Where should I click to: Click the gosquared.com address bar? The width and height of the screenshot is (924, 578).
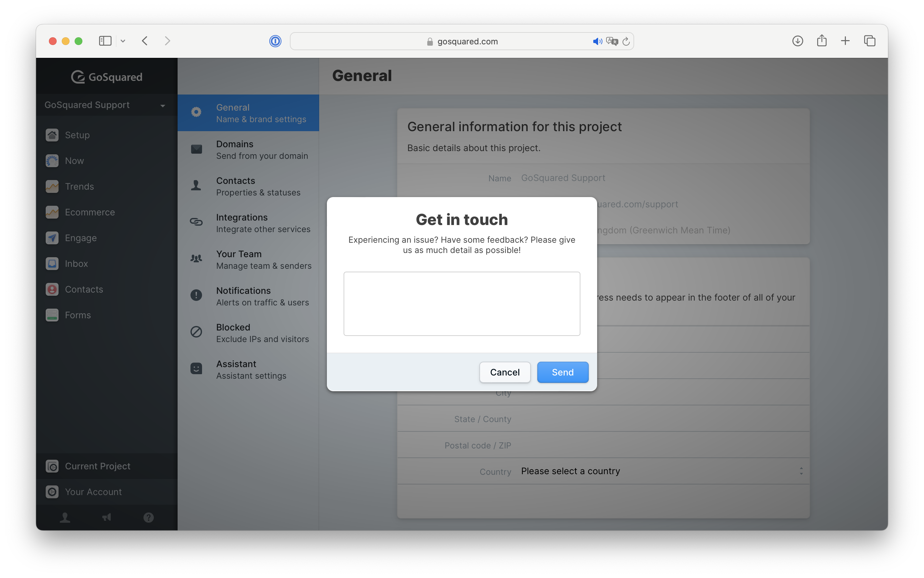[x=461, y=41]
